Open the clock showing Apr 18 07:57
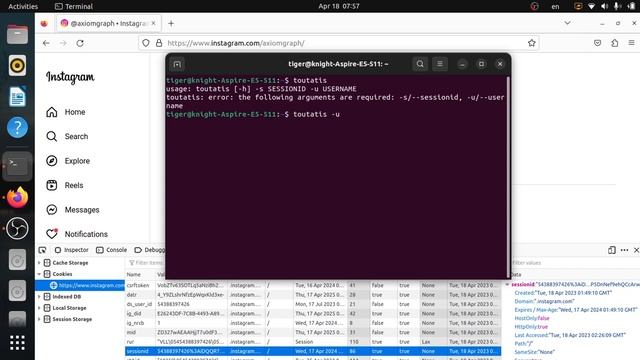640x360 pixels. click(339, 6)
